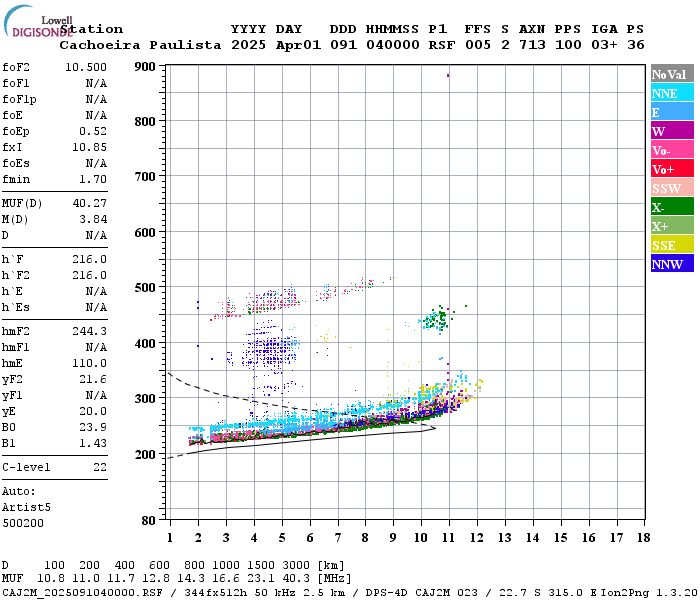Select the Vo+ red legend swatch

pyautogui.click(x=672, y=169)
